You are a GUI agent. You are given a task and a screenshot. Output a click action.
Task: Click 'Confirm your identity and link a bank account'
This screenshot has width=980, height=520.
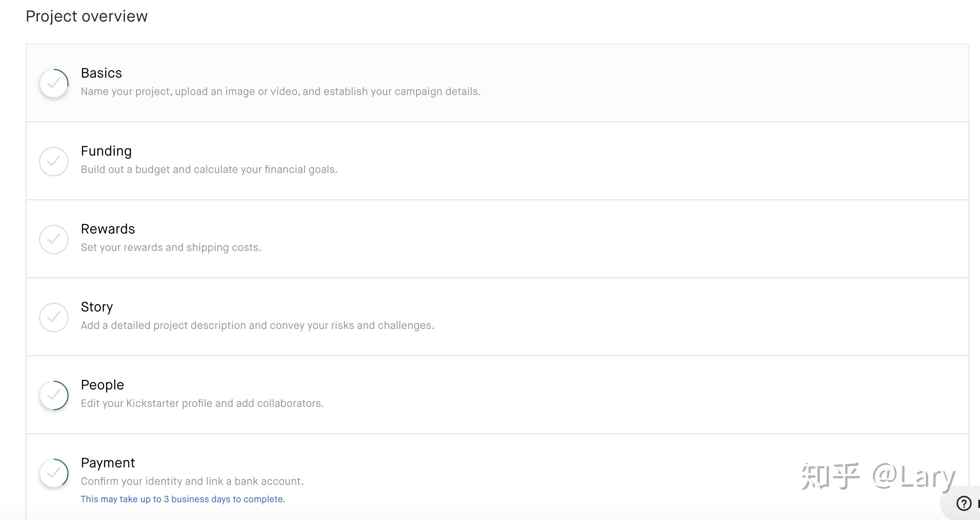(192, 481)
